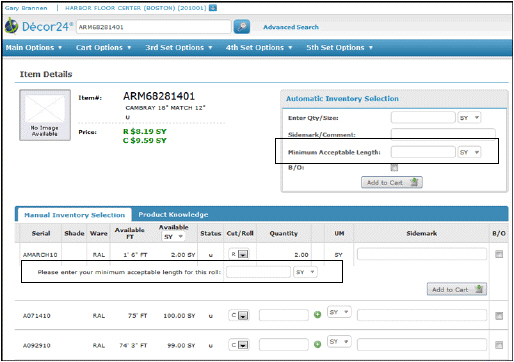Image resolution: width=514 pixels, height=362 pixels.
Task: Open the Cut/Roll dropdown for A071410
Action: 239,315
